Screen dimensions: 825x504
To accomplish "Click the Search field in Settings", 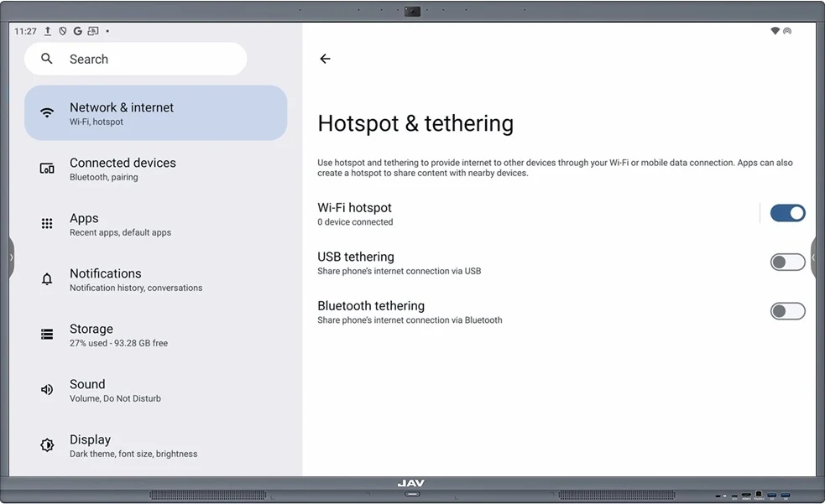I will click(x=135, y=59).
